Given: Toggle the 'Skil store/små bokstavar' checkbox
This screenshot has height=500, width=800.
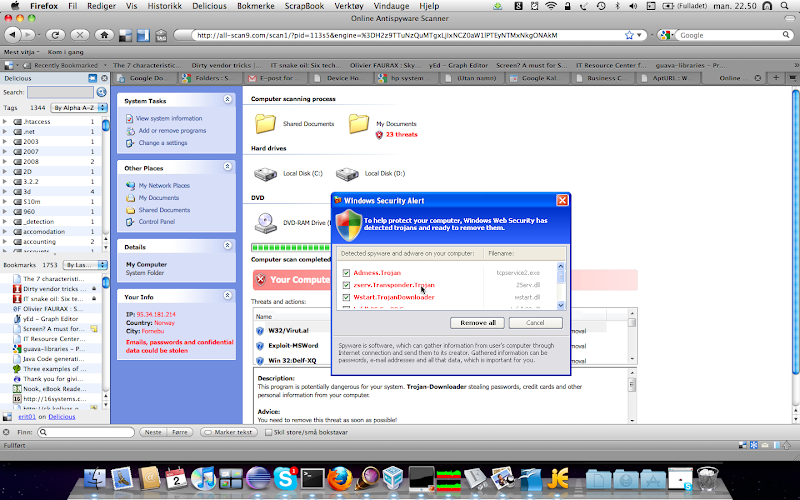Looking at the screenshot, I should (x=268, y=432).
